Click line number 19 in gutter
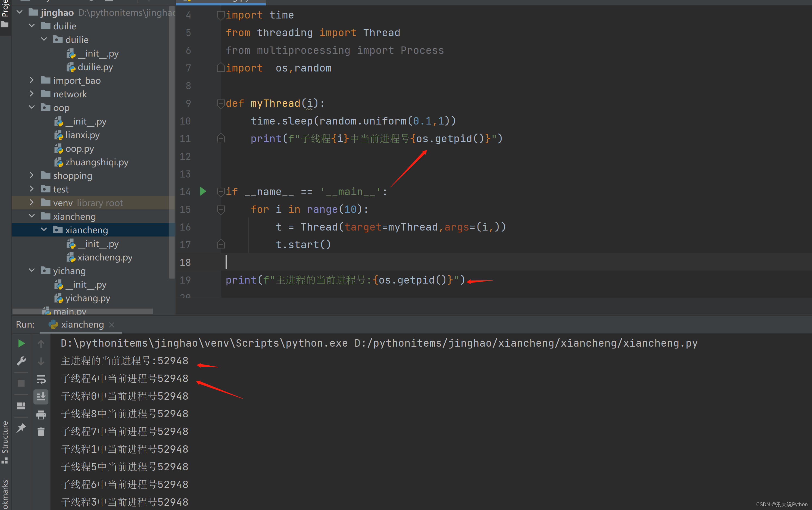The height and width of the screenshot is (510, 812). tap(185, 280)
